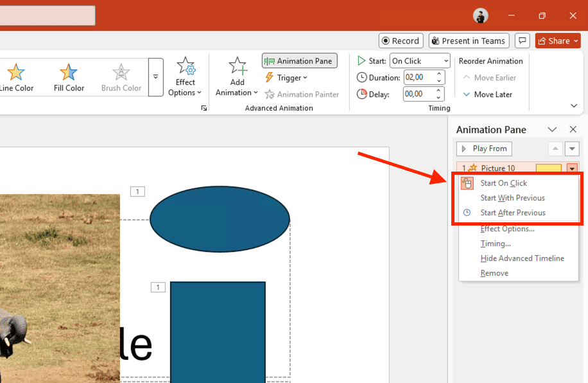This screenshot has height=383, width=588.
Task: Open the Share dropdown
Action: [557, 41]
